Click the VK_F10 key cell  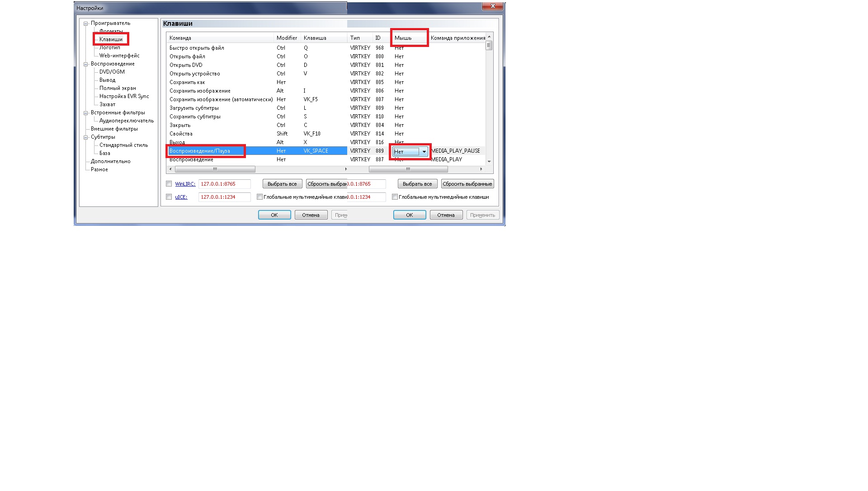pos(312,134)
